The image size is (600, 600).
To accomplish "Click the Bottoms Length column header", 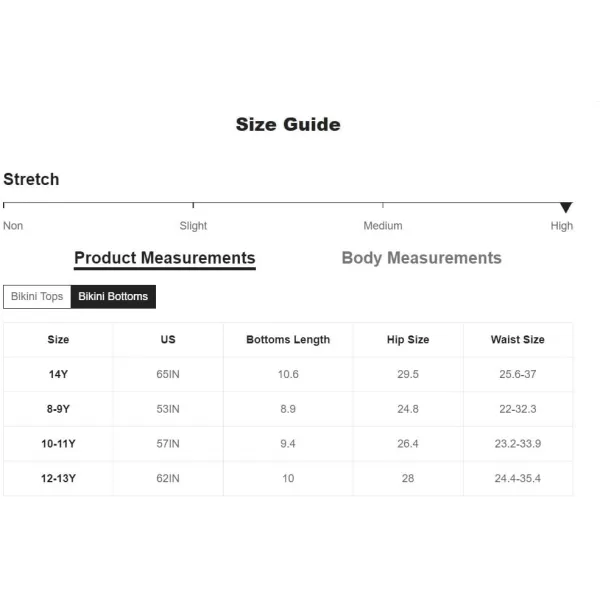I will (288, 340).
